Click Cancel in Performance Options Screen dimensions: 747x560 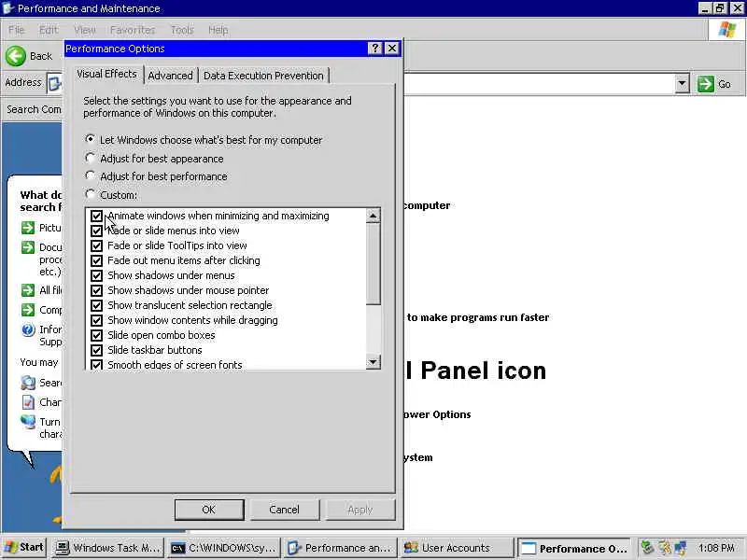(x=285, y=510)
